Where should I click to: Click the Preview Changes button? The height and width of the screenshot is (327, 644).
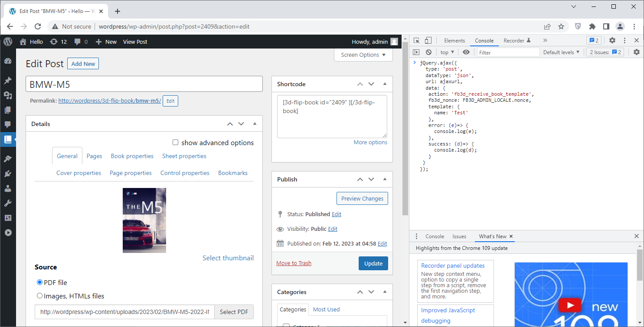coord(363,198)
